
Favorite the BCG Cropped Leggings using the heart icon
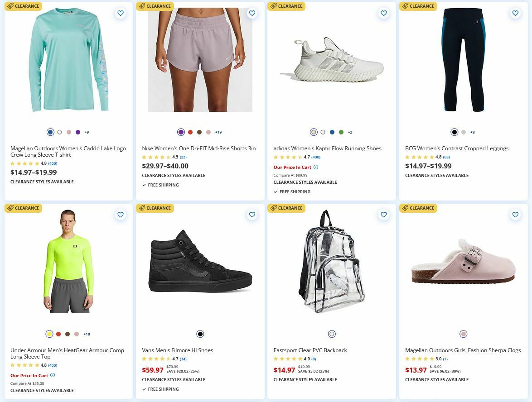point(515,13)
